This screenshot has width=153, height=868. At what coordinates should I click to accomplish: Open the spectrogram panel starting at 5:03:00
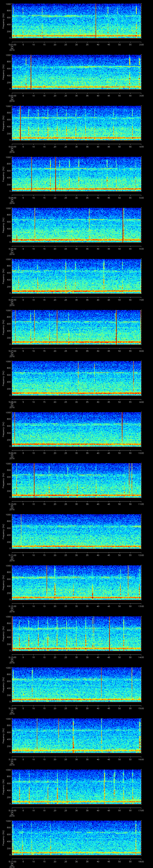click(77, 123)
